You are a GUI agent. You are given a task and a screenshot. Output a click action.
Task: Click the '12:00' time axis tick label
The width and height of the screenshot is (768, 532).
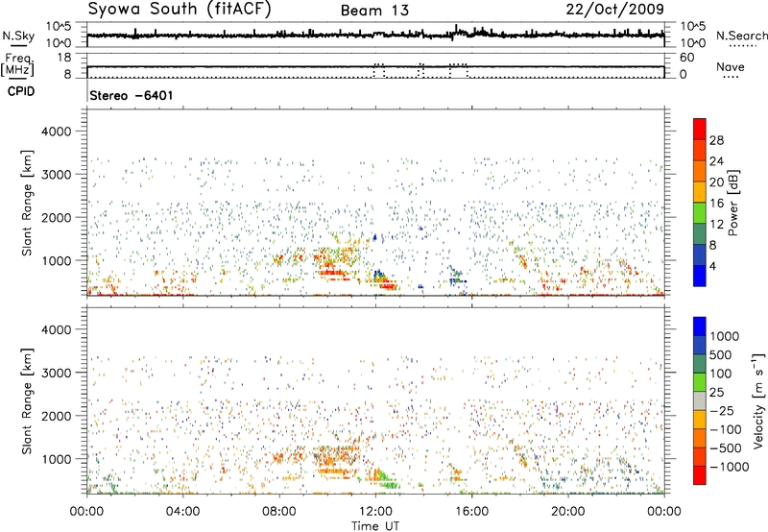(x=375, y=512)
